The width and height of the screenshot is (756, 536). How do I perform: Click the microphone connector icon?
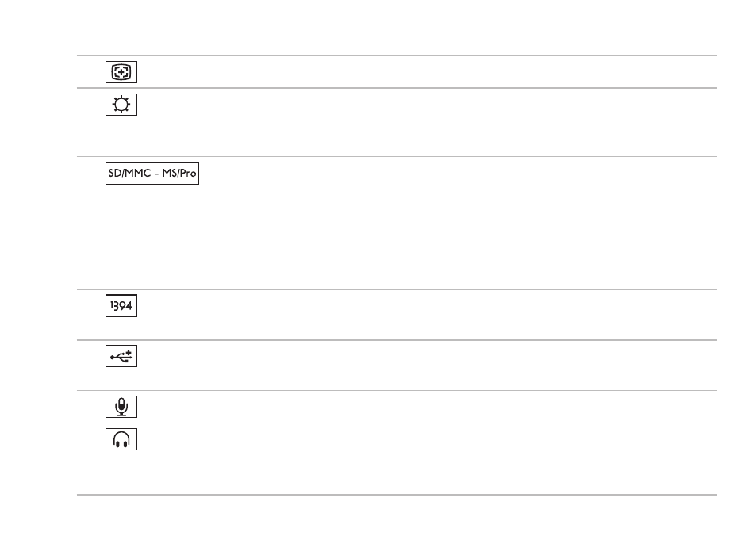[x=121, y=407]
